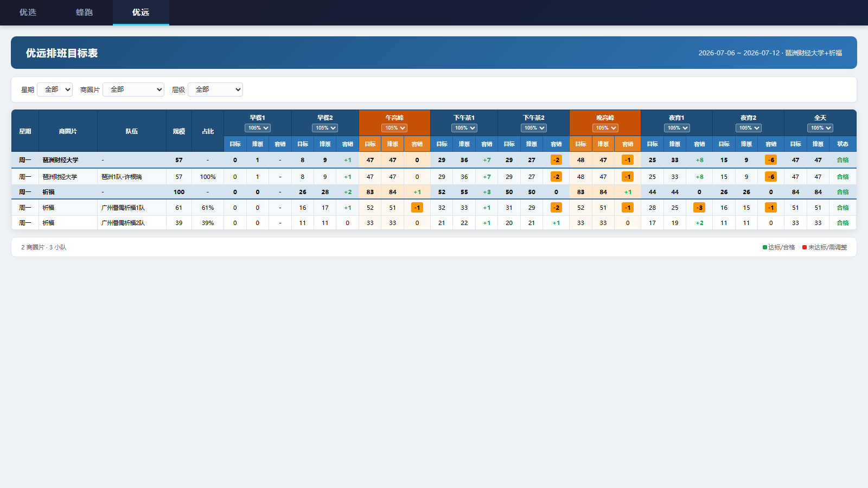Switch to the 优选 tab
868x488 pixels.
(28, 12)
